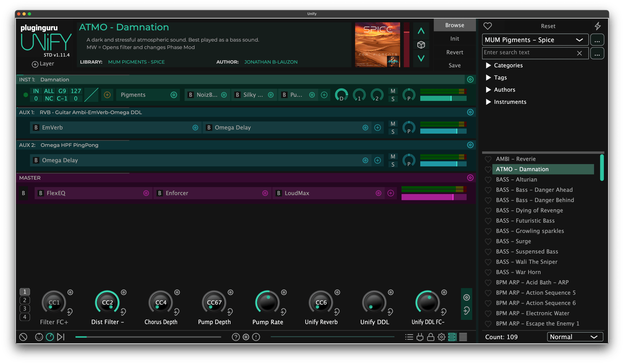Image resolution: width=624 pixels, height=364 pixels.
Task: Expand the Authors filter
Action: (489, 90)
